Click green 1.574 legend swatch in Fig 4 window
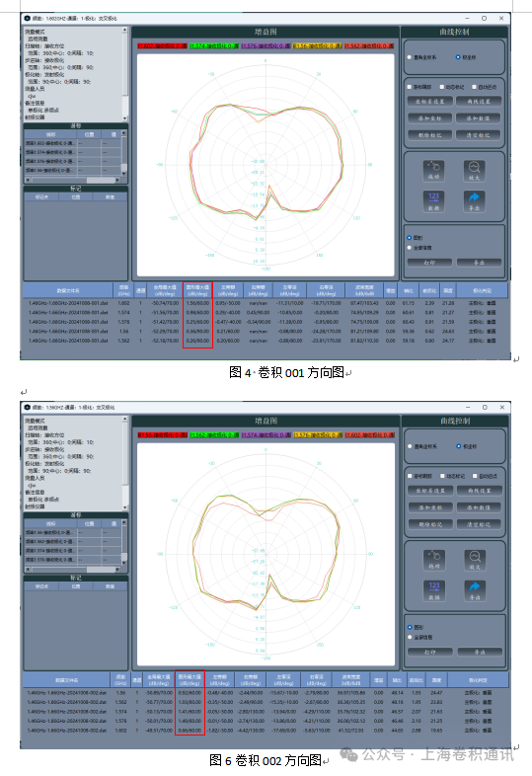532x776 pixels. [214, 45]
